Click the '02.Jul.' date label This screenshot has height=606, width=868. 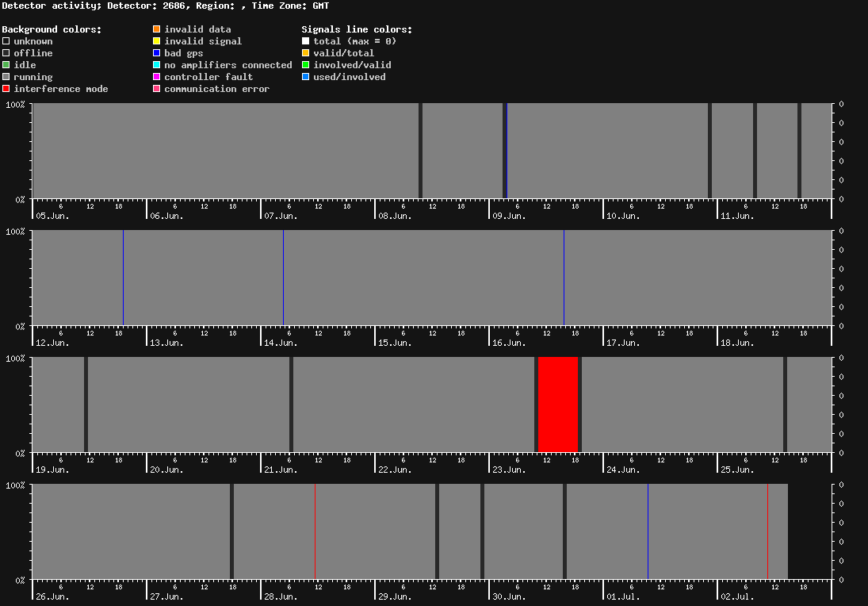coord(737,596)
